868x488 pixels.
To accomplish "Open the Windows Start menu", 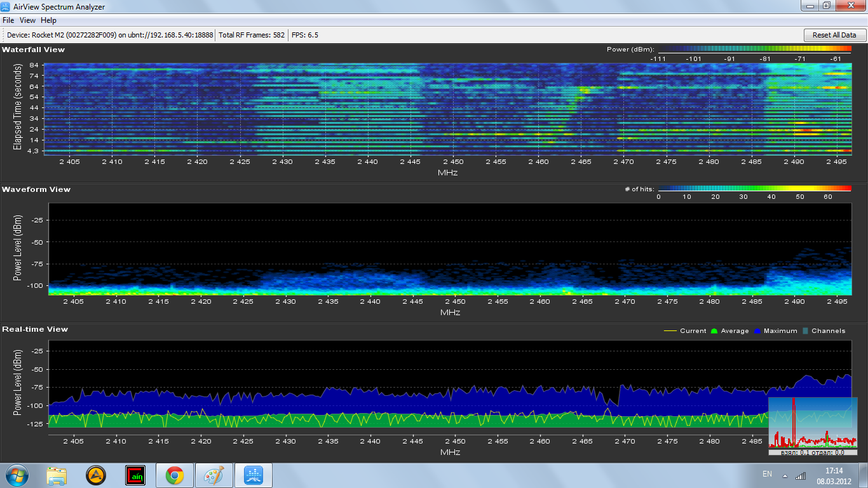I will pyautogui.click(x=17, y=475).
